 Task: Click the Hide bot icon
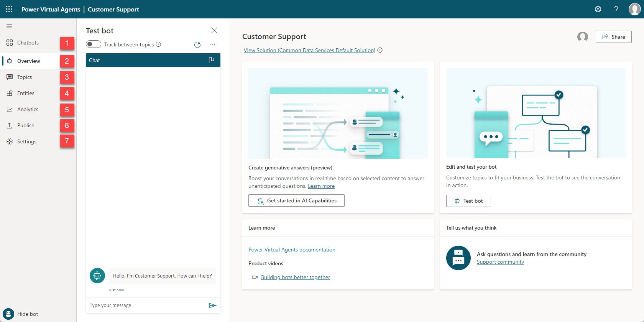(8, 314)
